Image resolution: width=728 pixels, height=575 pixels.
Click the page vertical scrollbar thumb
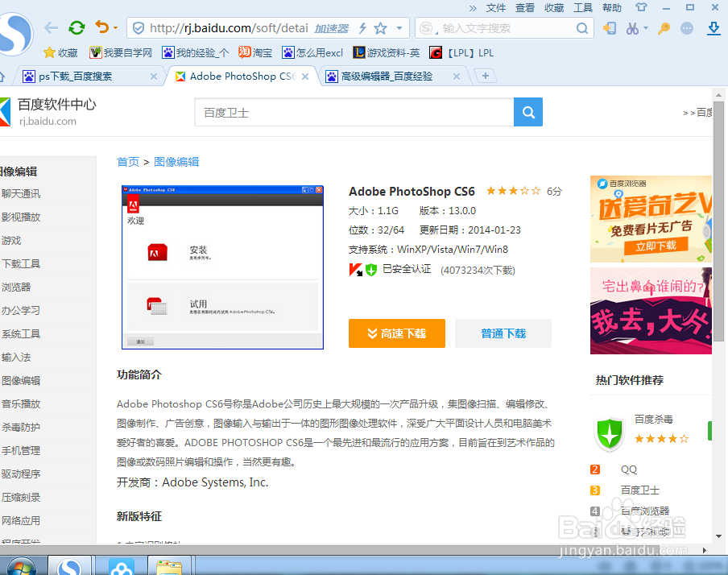(718, 221)
